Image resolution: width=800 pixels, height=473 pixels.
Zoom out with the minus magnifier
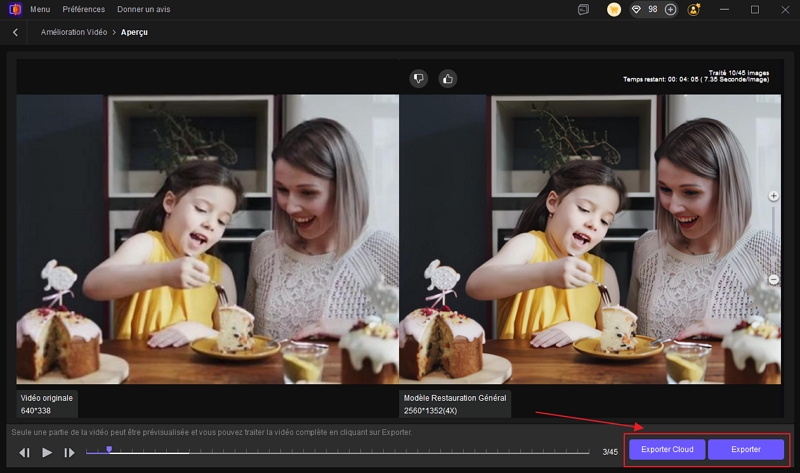[x=773, y=280]
